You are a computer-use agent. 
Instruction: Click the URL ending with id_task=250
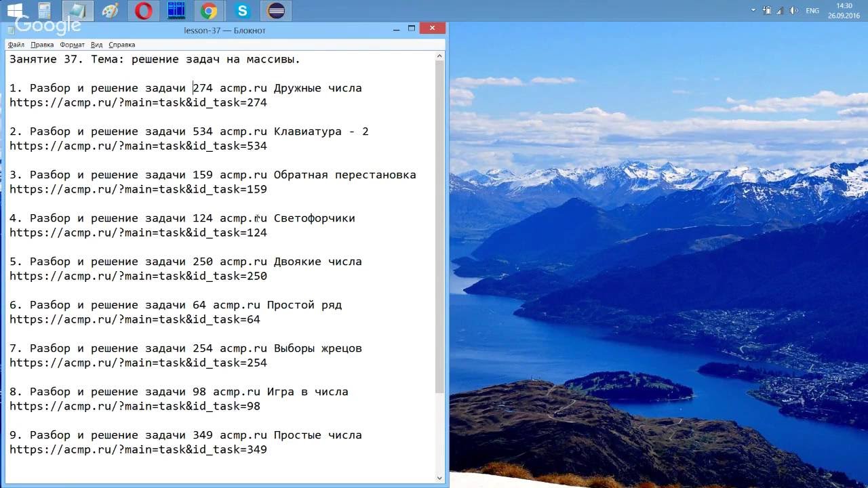click(x=138, y=277)
